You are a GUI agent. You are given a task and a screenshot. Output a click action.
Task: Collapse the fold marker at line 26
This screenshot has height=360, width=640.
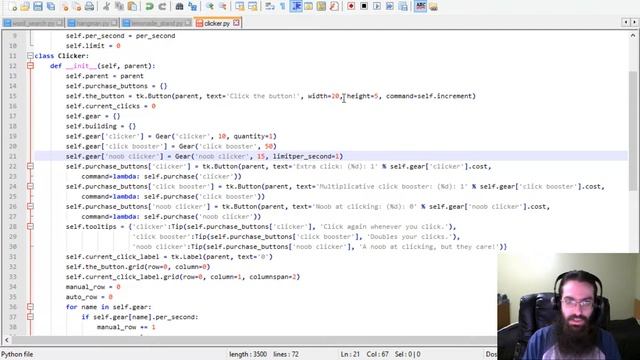30,206
